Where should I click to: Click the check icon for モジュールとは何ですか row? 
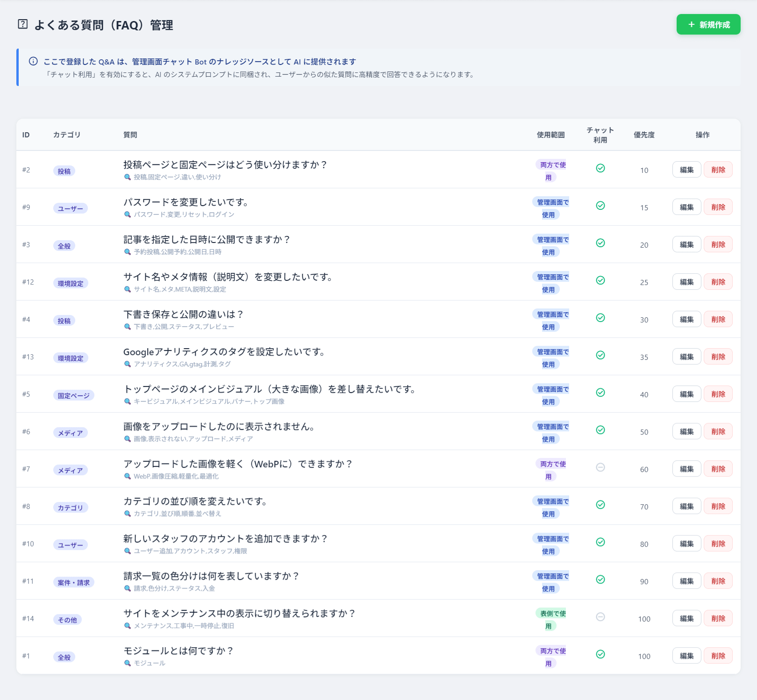[600, 654]
